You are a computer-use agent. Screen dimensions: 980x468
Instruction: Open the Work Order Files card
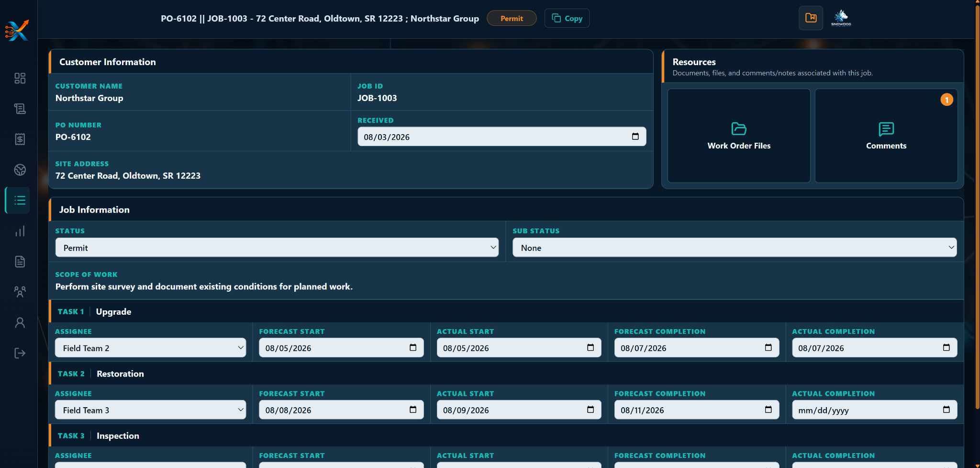(739, 136)
